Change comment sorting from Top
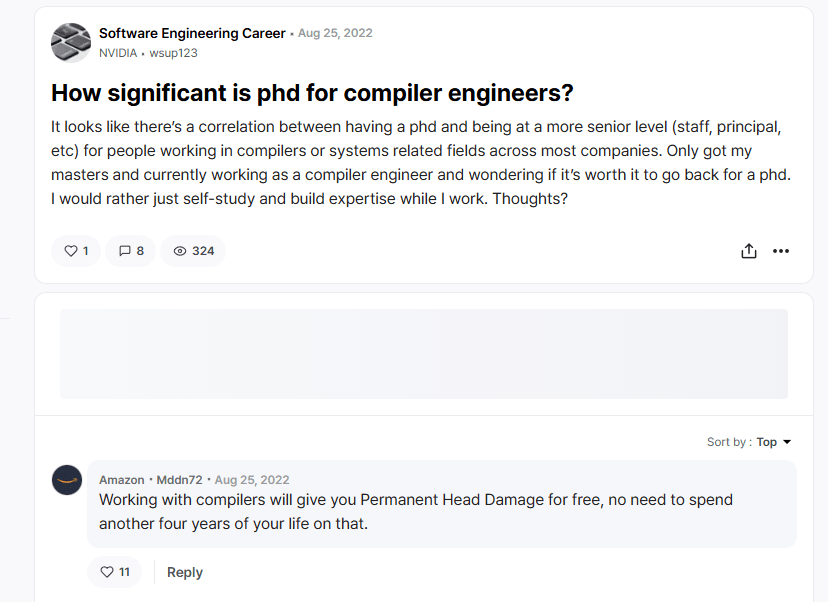The height and width of the screenshot is (602, 828). pyautogui.click(x=766, y=441)
